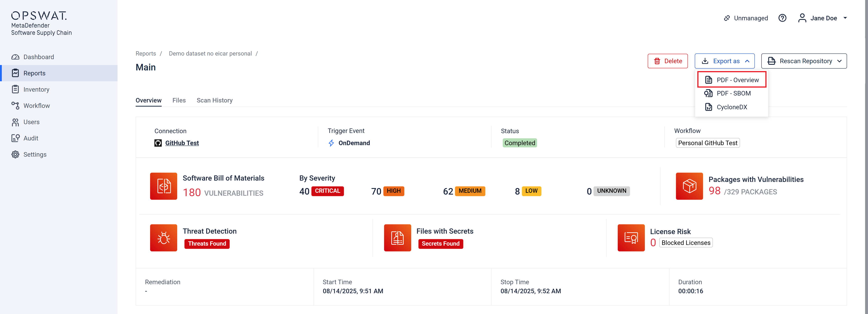
Task: Click the CRITICAL severity badge
Action: pyautogui.click(x=327, y=191)
